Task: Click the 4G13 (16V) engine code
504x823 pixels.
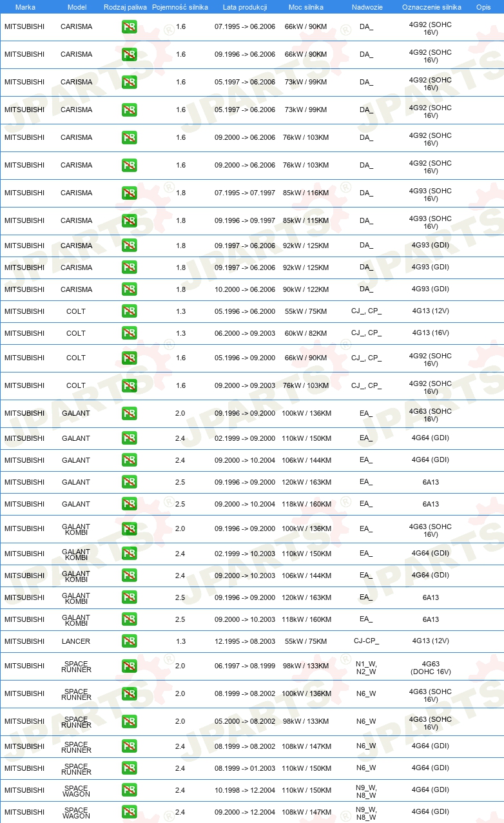Action: (431, 333)
